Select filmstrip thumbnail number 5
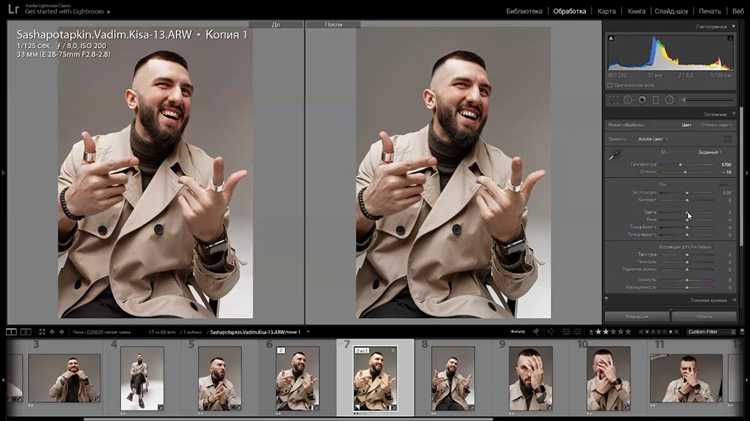Viewport: 750px width, 421px height. (220, 378)
